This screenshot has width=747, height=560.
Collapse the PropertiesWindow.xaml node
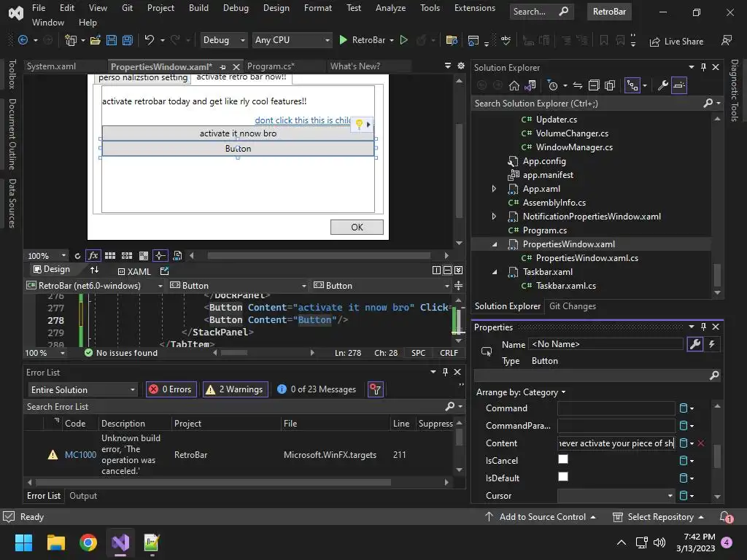494,244
